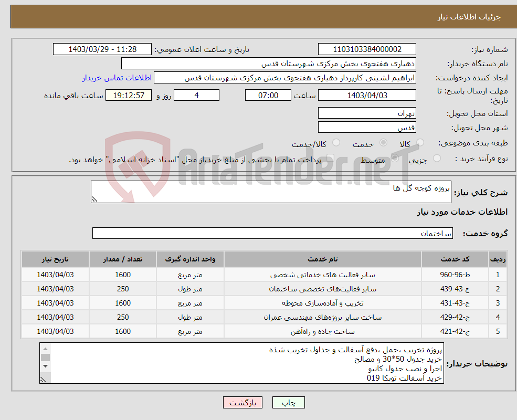
Task: Click unit متر مربع in row 3
Action: click(x=190, y=303)
